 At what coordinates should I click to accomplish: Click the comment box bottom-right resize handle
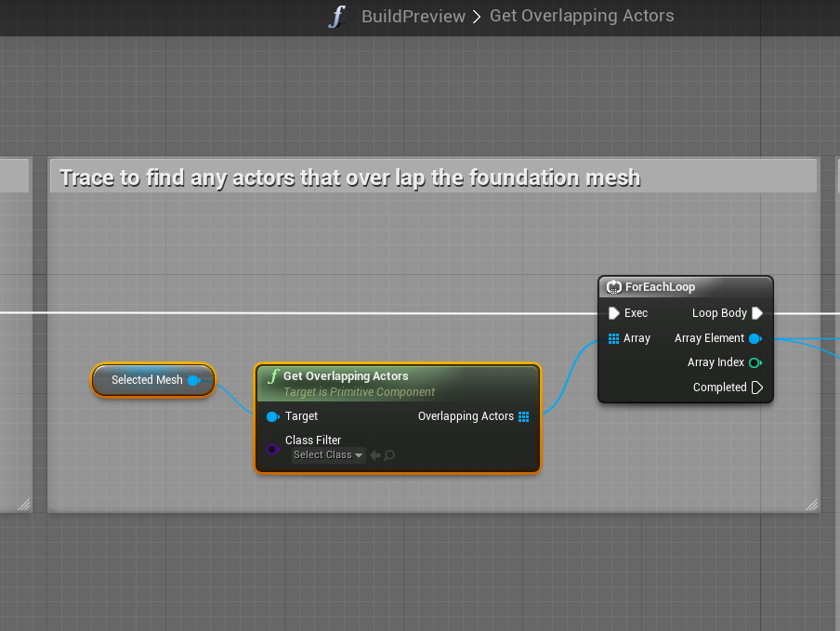coord(811,505)
